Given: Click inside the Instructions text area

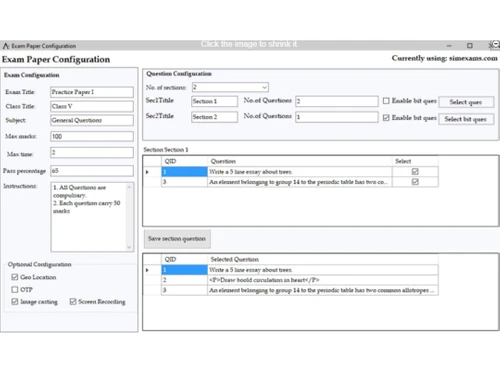Looking at the screenshot, I should coord(89,217).
